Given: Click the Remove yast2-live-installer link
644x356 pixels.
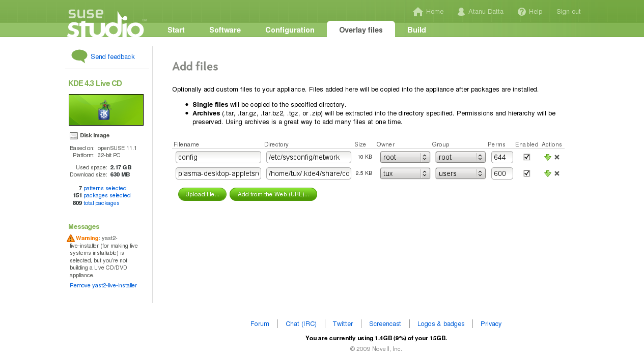Looking at the screenshot, I should tap(103, 285).
